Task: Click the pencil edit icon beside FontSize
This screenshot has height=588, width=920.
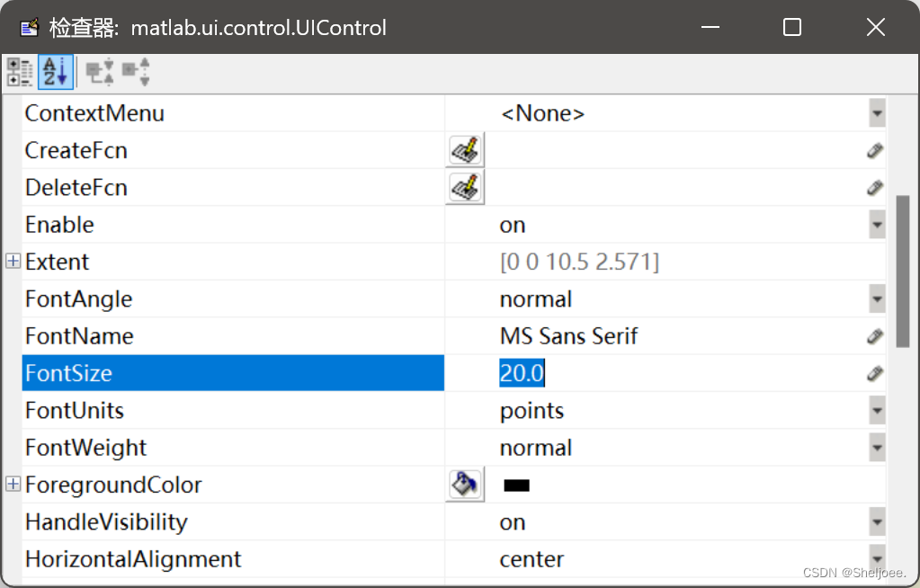Action: tap(875, 372)
